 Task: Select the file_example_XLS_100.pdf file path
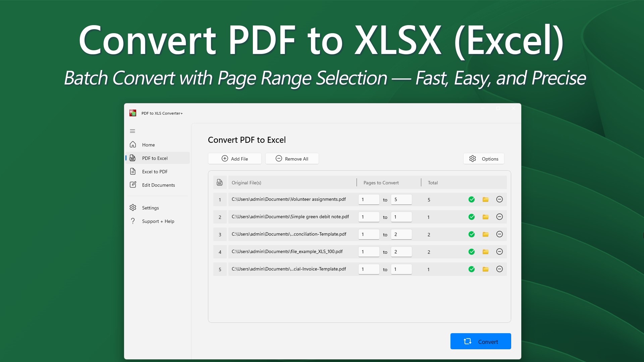point(287,251)
